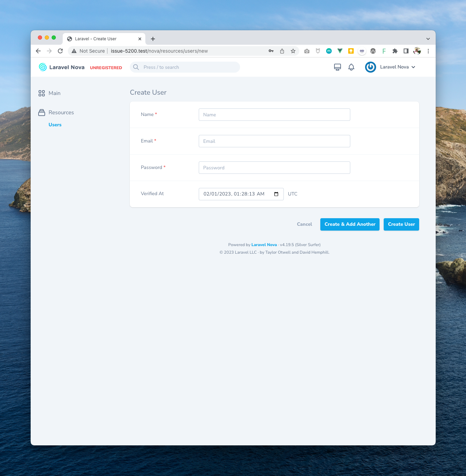This screenshot has width=466, height=476.
Task: Open the Vue devtools extension icon
Action: [340, 51]
